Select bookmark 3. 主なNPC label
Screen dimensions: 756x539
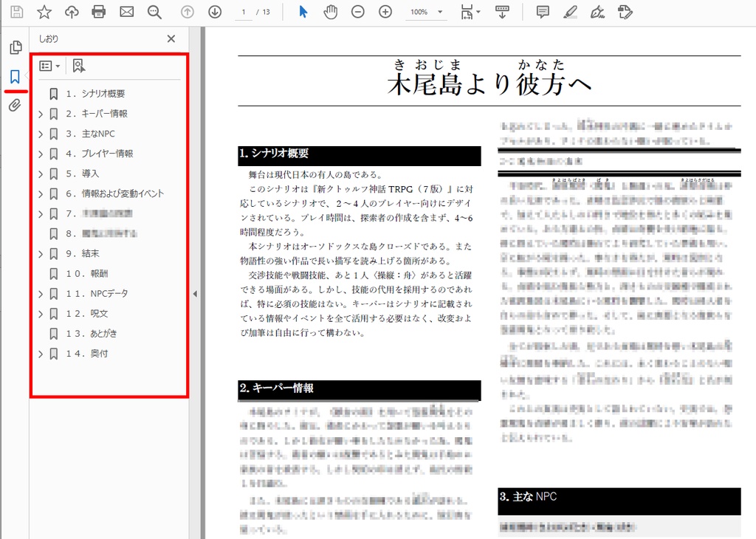(x=90, y=134)
